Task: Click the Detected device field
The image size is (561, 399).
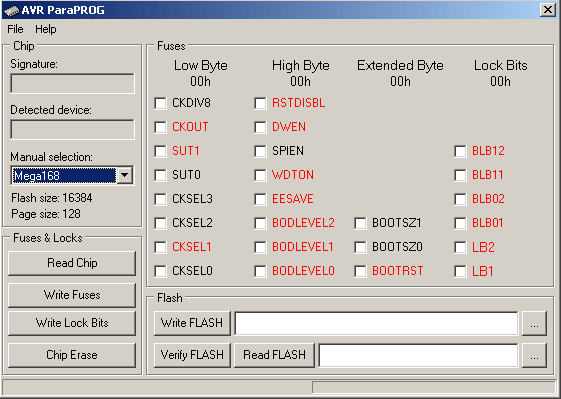Action: pos(73,129)
